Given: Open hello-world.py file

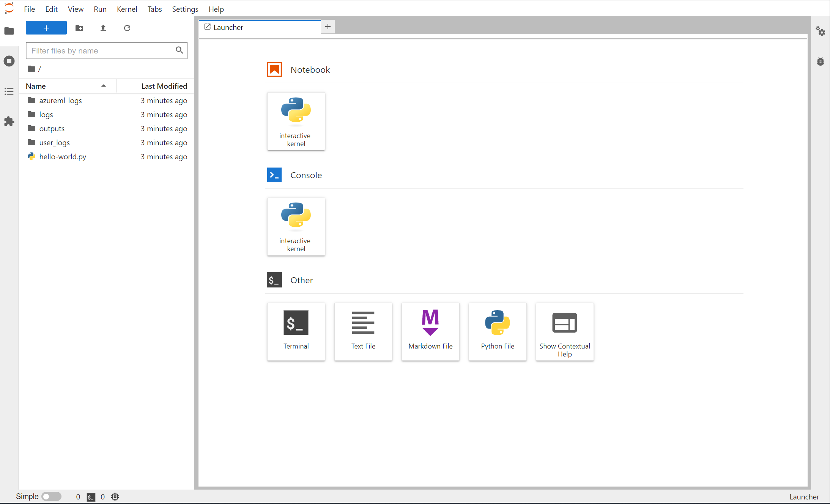Looking at the screenshot, I should coord(63,156).
